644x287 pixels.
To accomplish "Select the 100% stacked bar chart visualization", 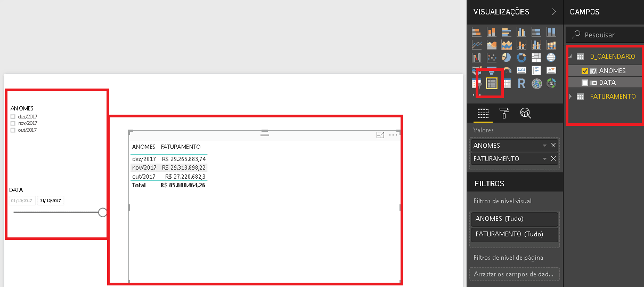I will (536, 32).
